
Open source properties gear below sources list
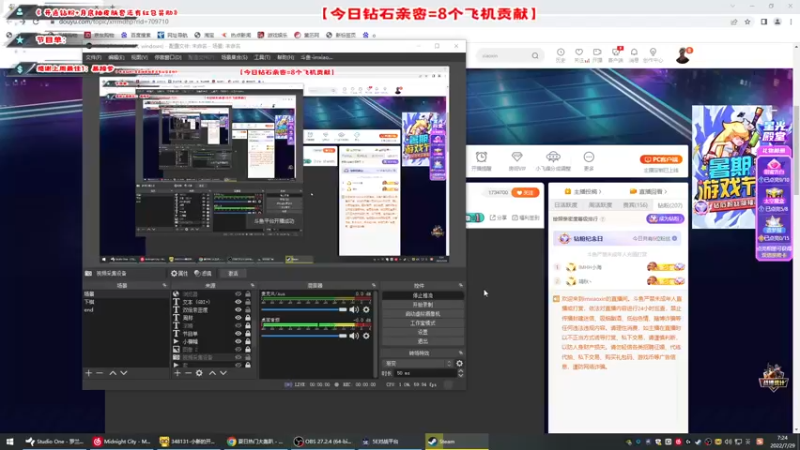point(199,373)
